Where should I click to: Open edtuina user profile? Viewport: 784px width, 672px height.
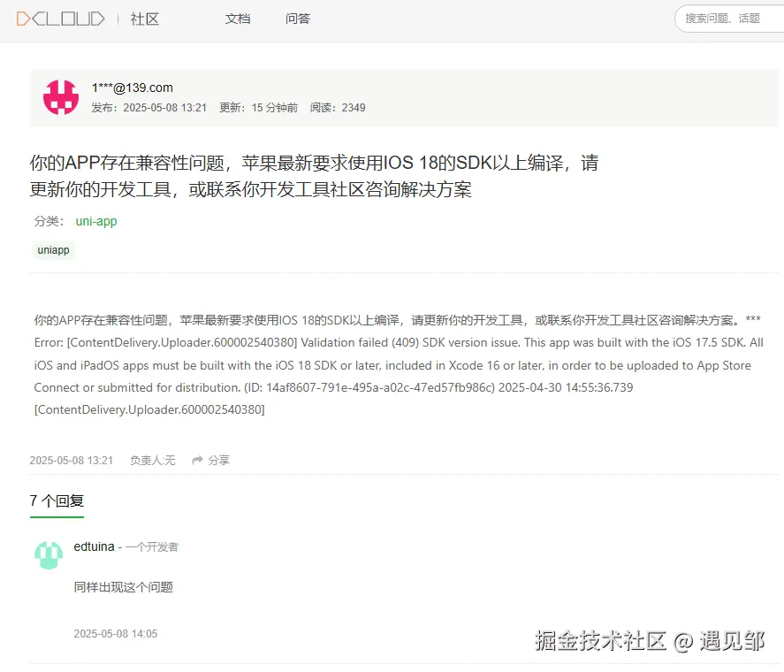click(94, 547)
